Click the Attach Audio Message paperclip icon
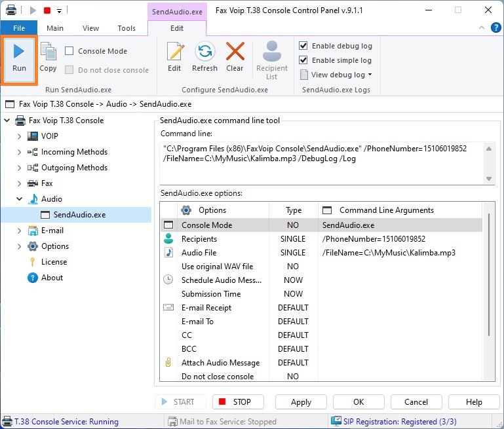Screen dimensions: 504x429 pos(168,362)
